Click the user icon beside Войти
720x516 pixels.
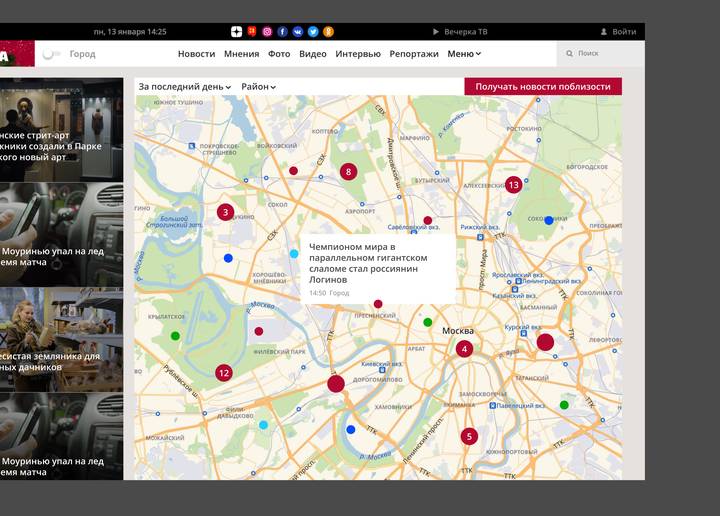(604, 32)
